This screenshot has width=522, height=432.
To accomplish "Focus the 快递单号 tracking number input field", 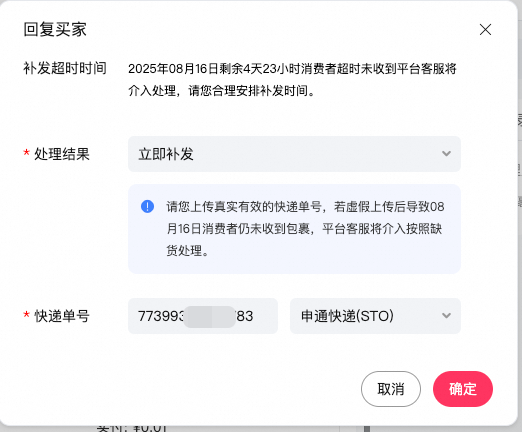I will pyautogui.click(x=203, y=316).
